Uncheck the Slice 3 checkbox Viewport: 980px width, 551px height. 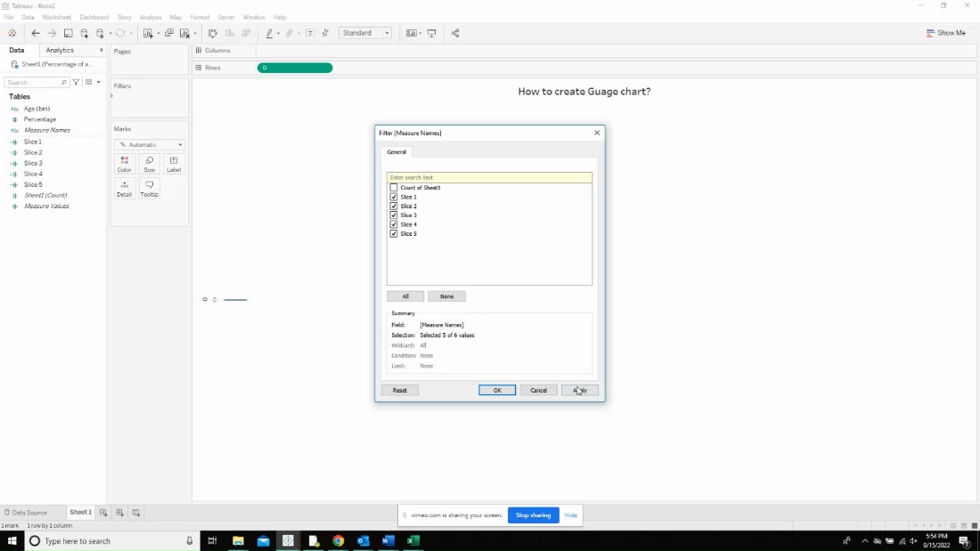coord(394,215)
